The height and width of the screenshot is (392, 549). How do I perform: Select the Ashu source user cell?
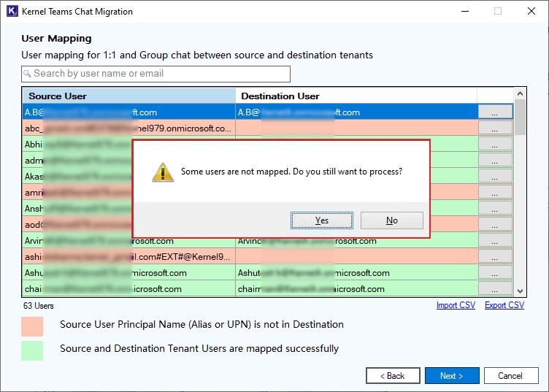(129, 273)
